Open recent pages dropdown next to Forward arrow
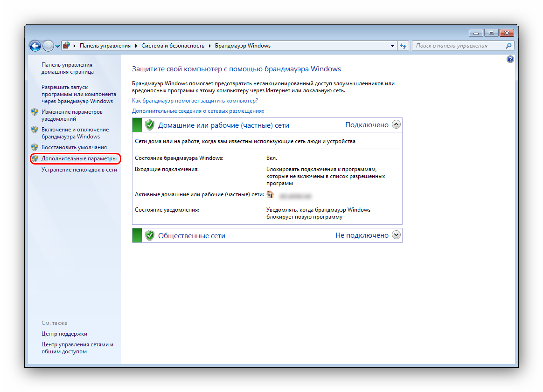This screenshot has width=543, height=392. click(x=57, y=46)
